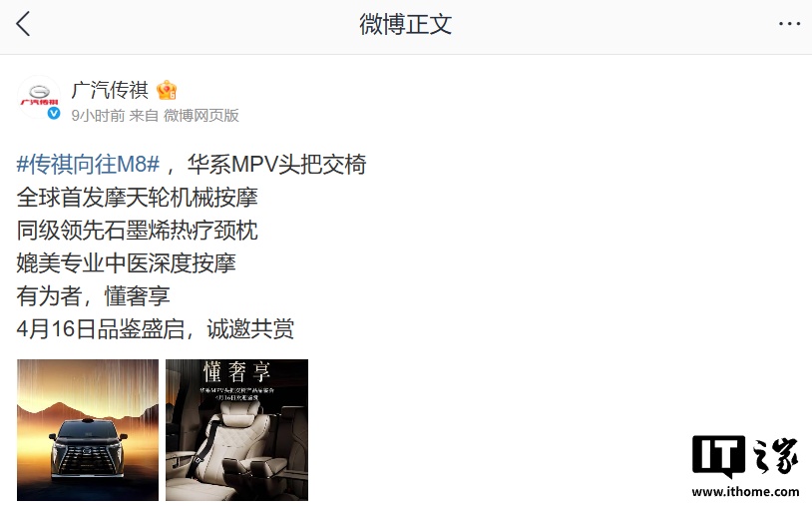Click the 9小时前 post timestamp
The width and height of the screenshot is (812, 507).
(x=98, y=115)
